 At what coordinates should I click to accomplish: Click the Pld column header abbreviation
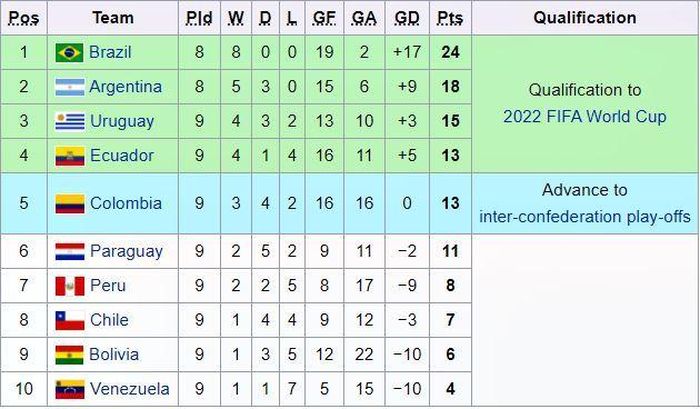pyautogui.click(x=199, y=18)
